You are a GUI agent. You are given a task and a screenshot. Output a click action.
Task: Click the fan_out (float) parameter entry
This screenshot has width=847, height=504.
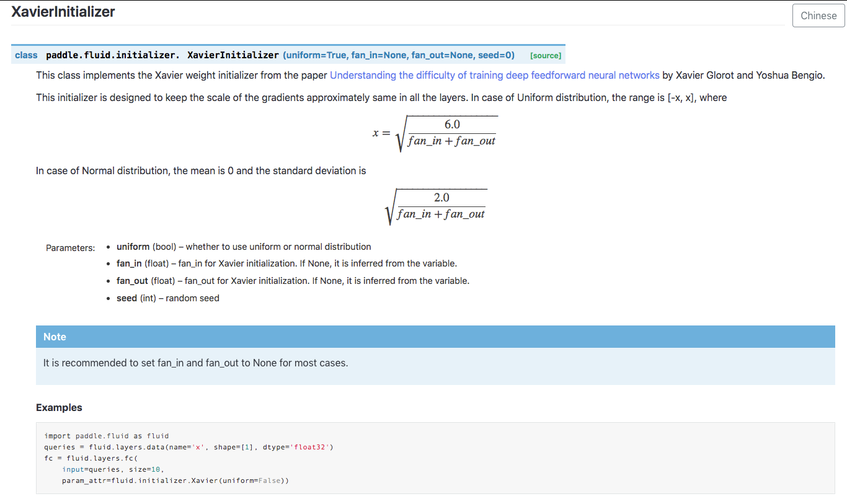[x=293, y=281]
